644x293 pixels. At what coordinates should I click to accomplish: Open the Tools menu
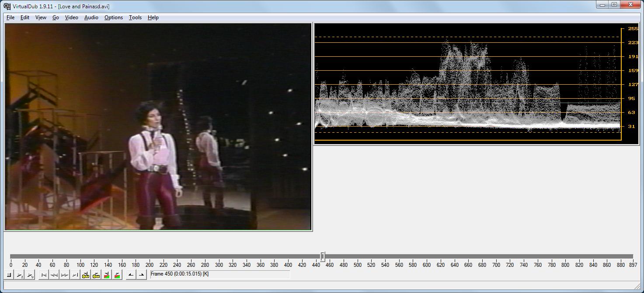click(135, 17)
